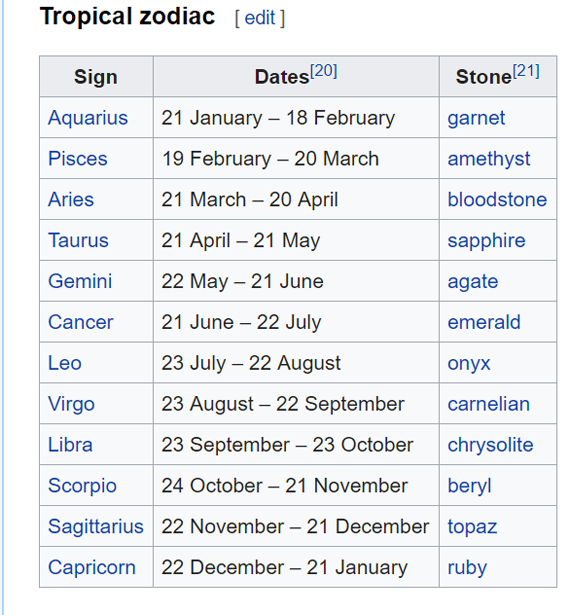This screenshot has height=615, width=570.
Task: Visit the Sagittarius link
Action: click(x=96, y=526)
